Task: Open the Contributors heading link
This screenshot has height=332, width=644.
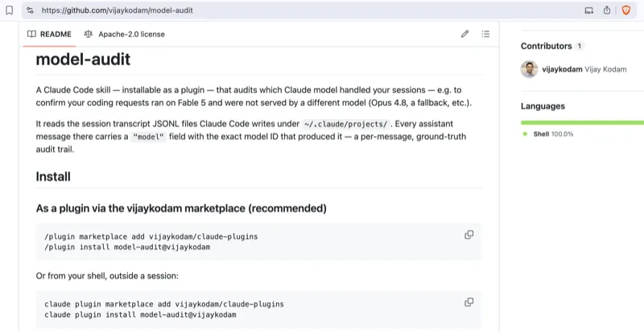Action: click(547, 46)
